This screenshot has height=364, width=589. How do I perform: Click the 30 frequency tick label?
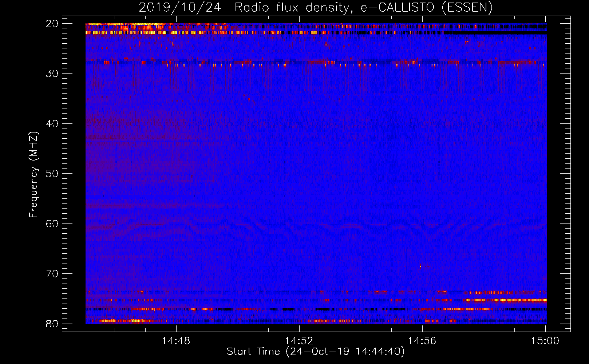(52, 74)
